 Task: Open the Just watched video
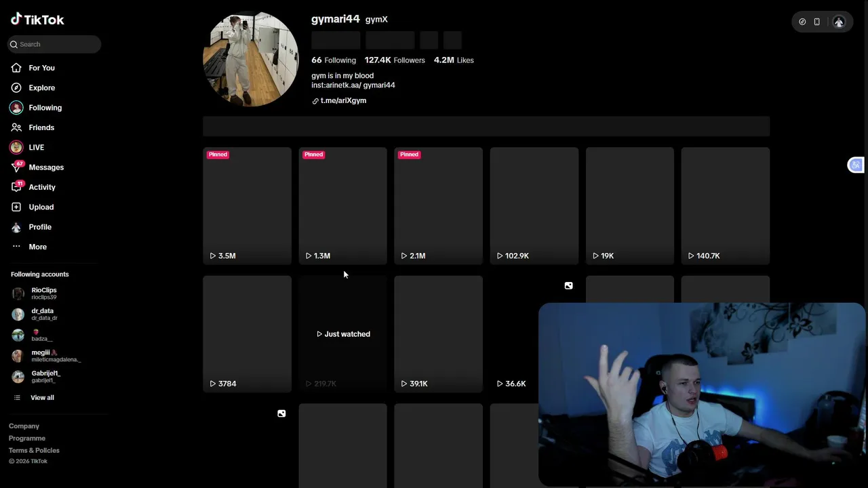coord(342,333)
